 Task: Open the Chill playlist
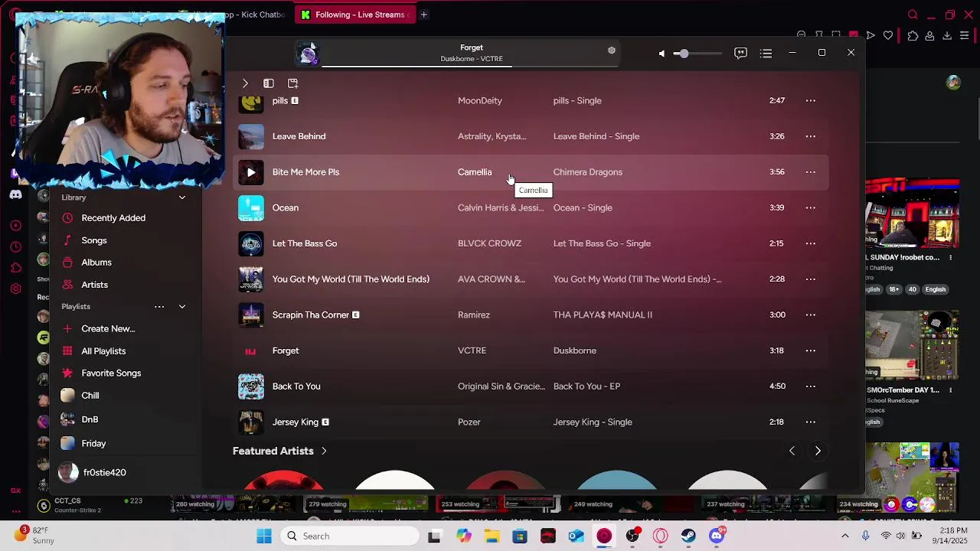[90, 396]
